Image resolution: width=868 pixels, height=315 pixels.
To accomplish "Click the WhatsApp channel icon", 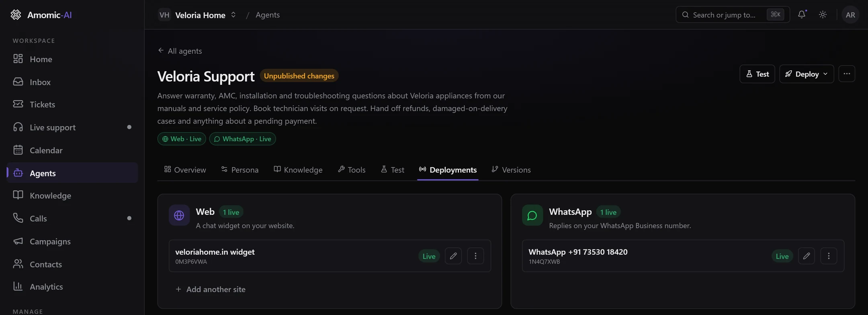I will [532, 215].
